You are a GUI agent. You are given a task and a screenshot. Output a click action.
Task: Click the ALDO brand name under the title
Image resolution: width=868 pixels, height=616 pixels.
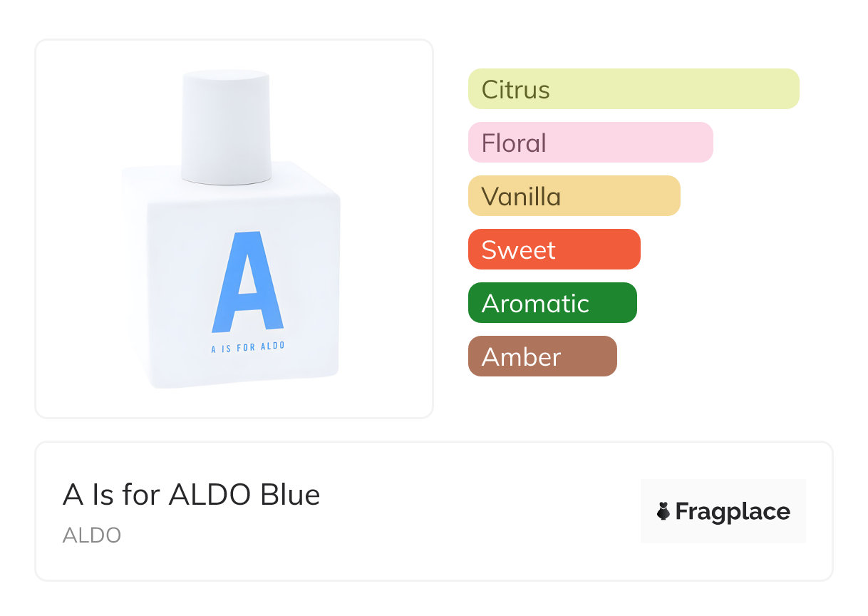[x=92, y=535]
